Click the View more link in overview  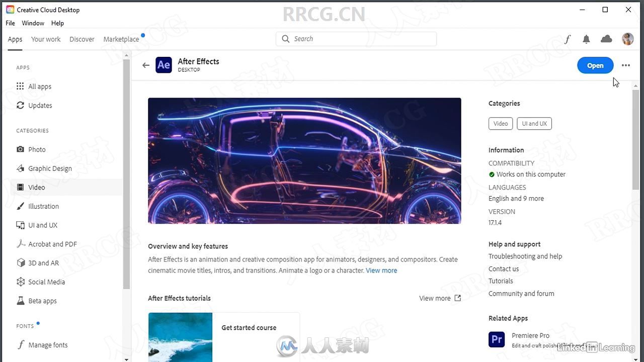[x=381, y=270]
